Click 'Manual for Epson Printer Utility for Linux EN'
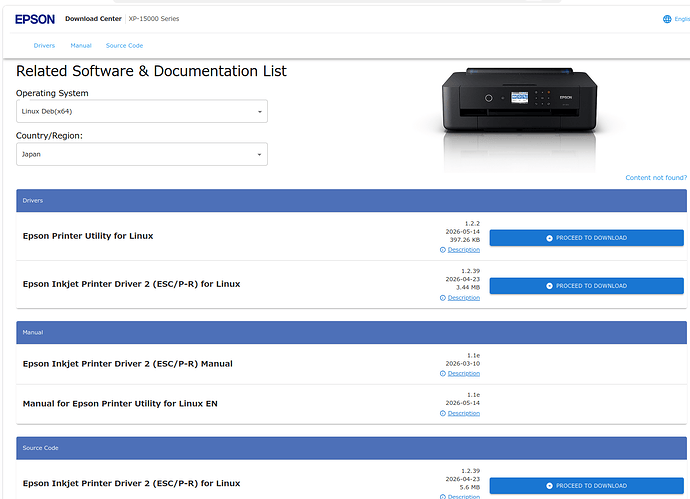 [120, 404]
